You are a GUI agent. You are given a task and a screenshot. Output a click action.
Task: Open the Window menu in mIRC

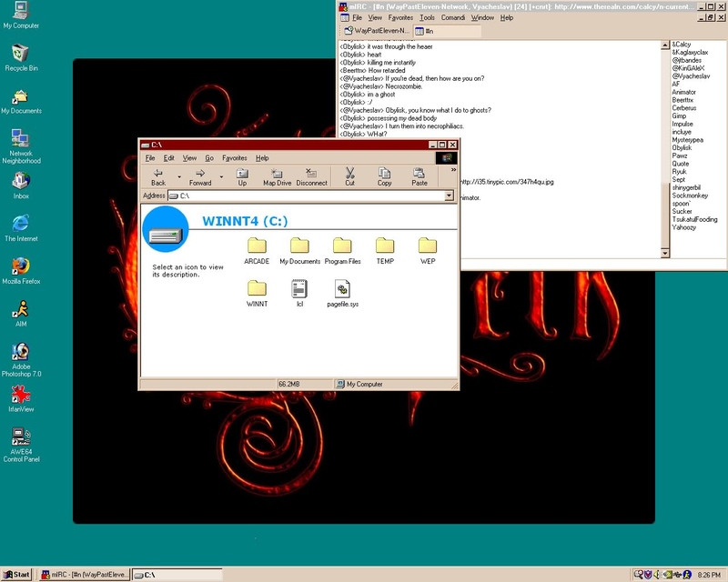pyautogui.click(x=482, y=17)
